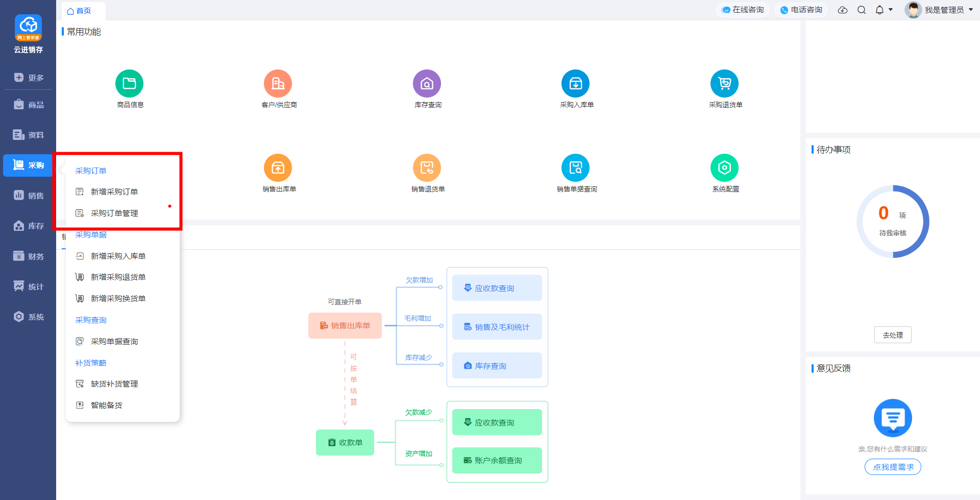Open the 采购入库单 shortcut icon
Image resolution: width=980 pixels, height=500 pixels.
[x=575, y=83]
